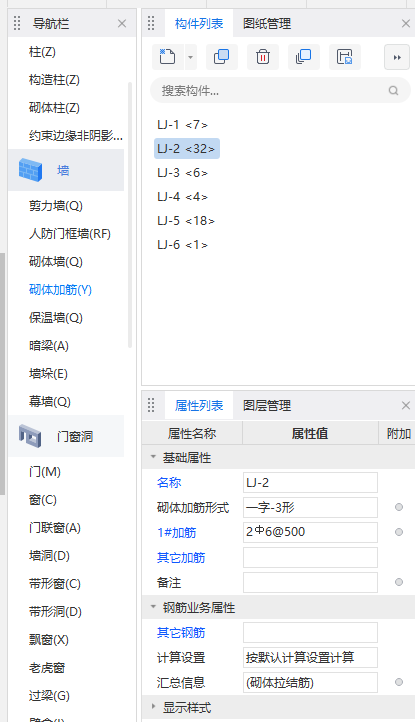415x722 pixels.
Task: Select component LJ-6 <1>
Action: tap(182, 245)
